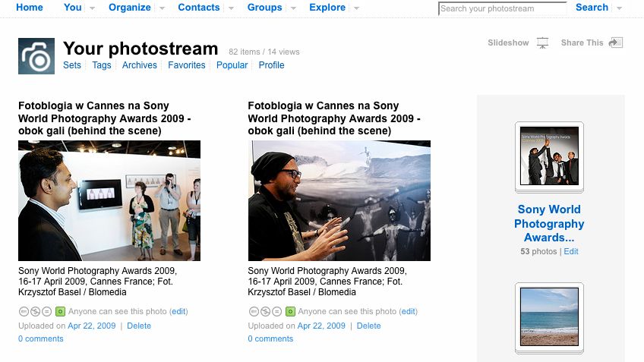The width and height of the screenshot is (644, 362).
Task: Click attribution license icon under first photo
Action: pyautogui.click(x=24, y=311)
